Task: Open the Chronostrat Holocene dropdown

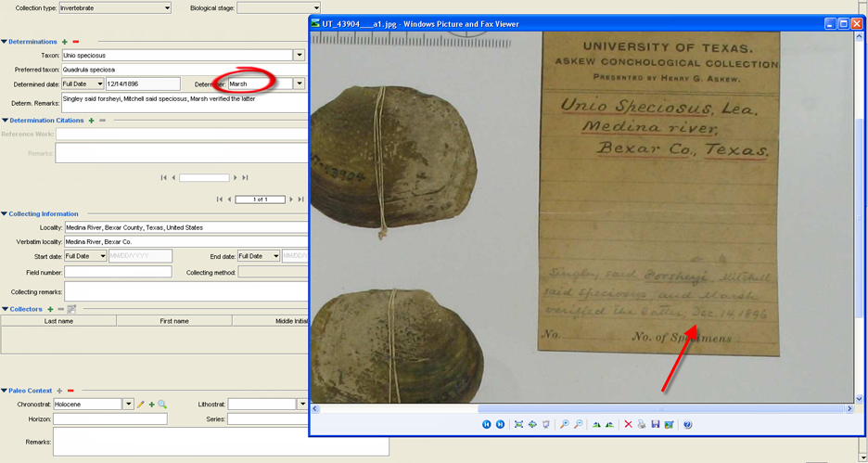Action: tap(128, 405)
